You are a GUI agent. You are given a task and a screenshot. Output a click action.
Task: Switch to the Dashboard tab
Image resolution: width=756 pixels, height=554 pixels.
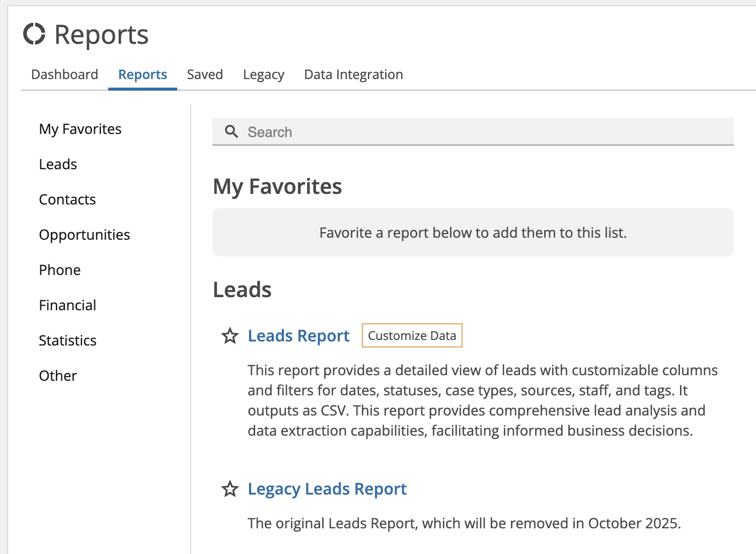coord(64,75)
